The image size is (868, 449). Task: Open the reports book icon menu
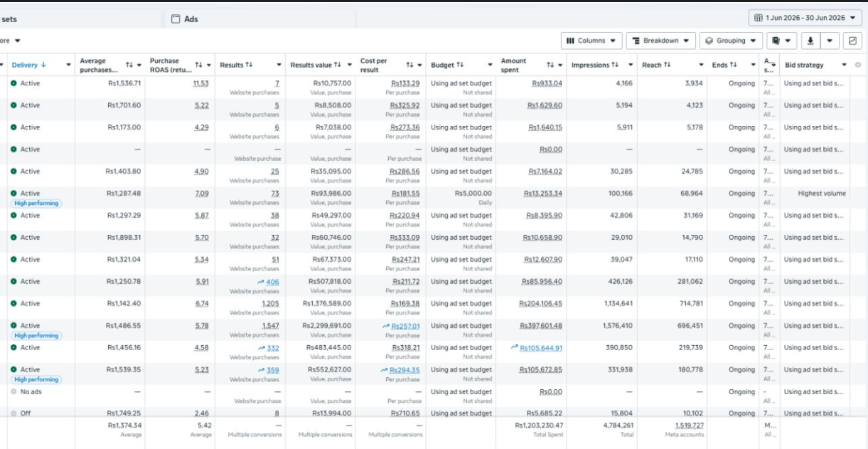point(782,41)
